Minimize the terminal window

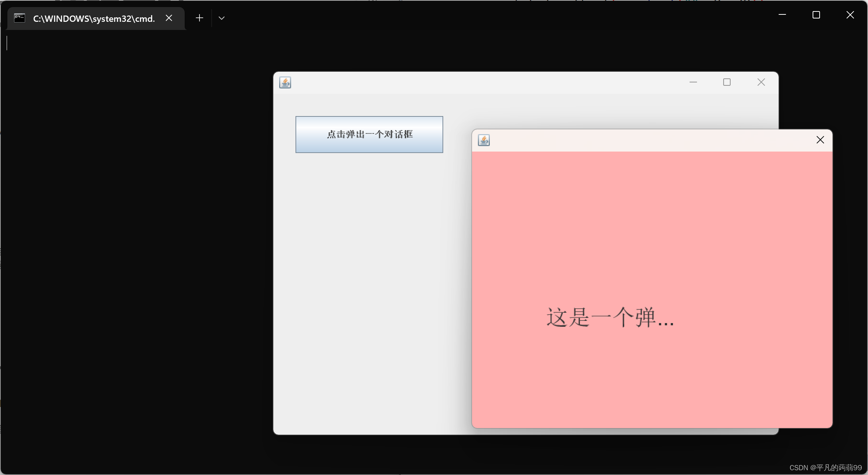click(782, 15)
